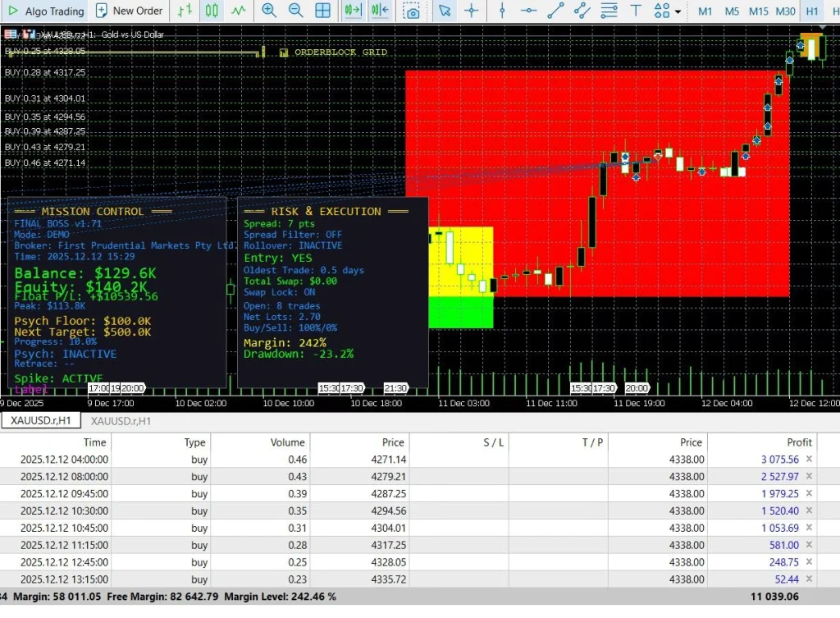
Task: Switch to candlestick chart icon
Action: (212, 11)
